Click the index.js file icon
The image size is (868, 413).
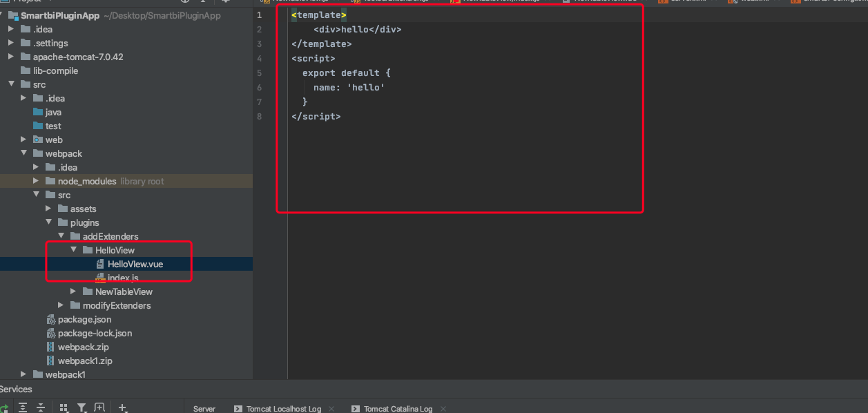click(x=100, y=278)
